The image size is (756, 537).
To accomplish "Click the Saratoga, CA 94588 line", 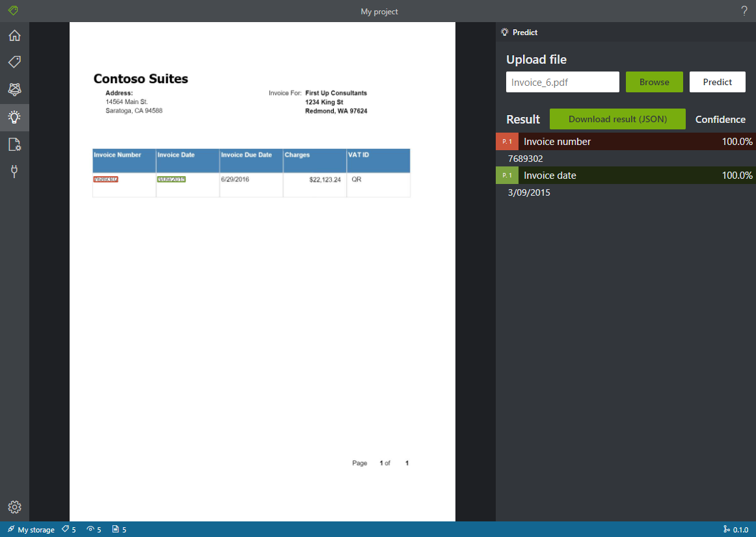I will click(x=134, y=111).
